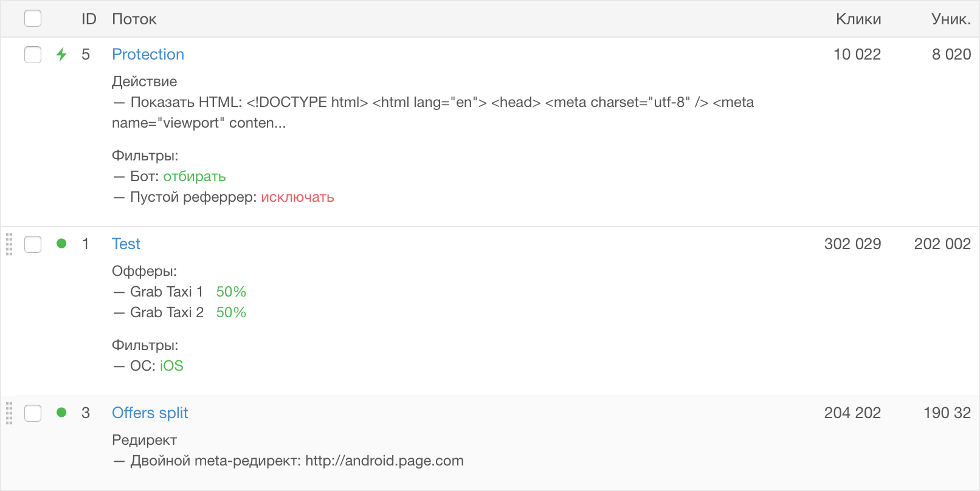Viewport: 980px width, 491px height.
Task: Open the Protection stream link
Action: click(148, 54)
